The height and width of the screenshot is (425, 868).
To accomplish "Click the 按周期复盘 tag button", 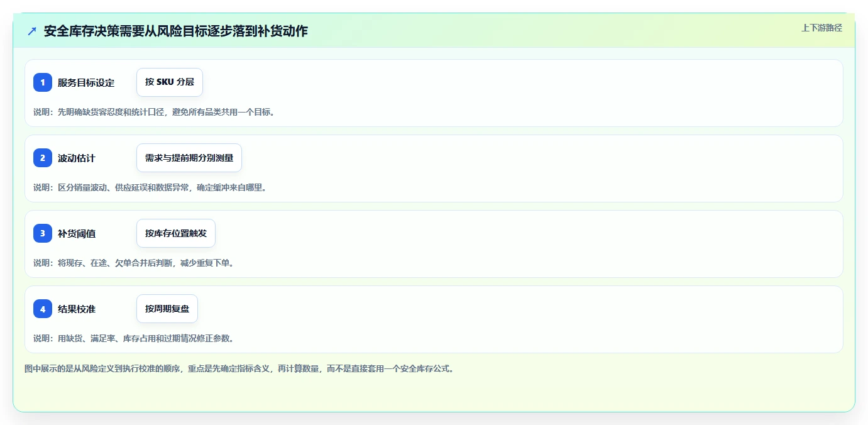I will [x=167, y=309].
